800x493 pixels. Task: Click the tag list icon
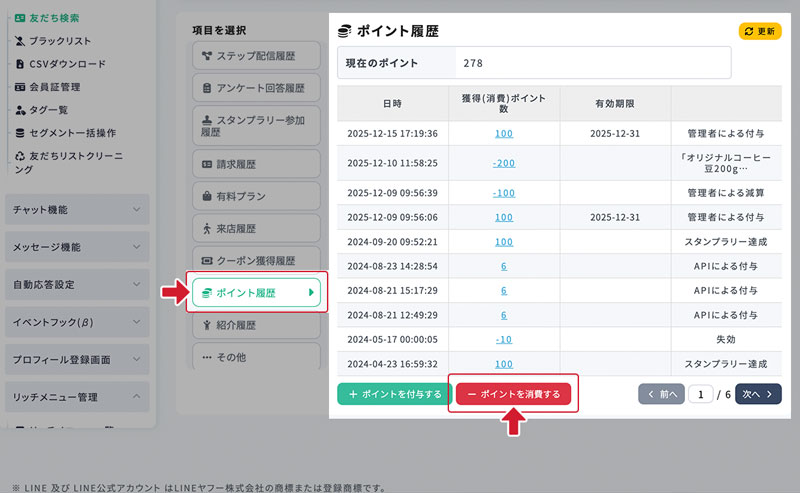pyautogui.click(x=21, y=110)
